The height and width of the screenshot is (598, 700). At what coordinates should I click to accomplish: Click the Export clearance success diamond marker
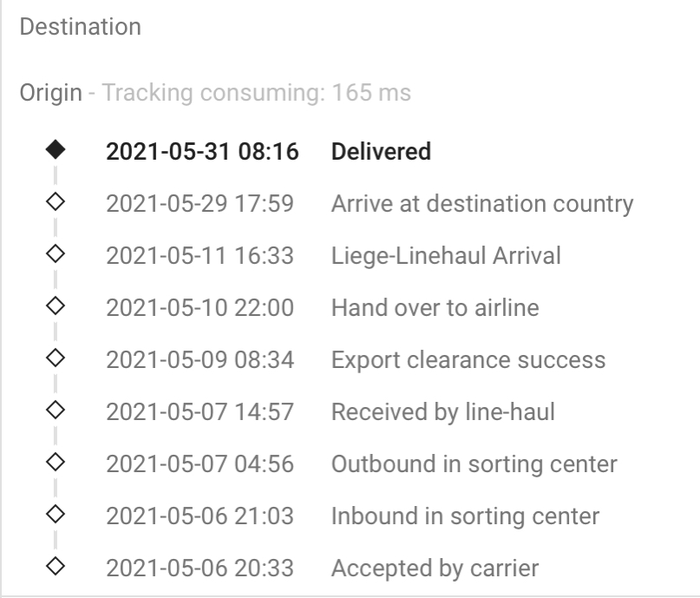(x=56, y=359)
